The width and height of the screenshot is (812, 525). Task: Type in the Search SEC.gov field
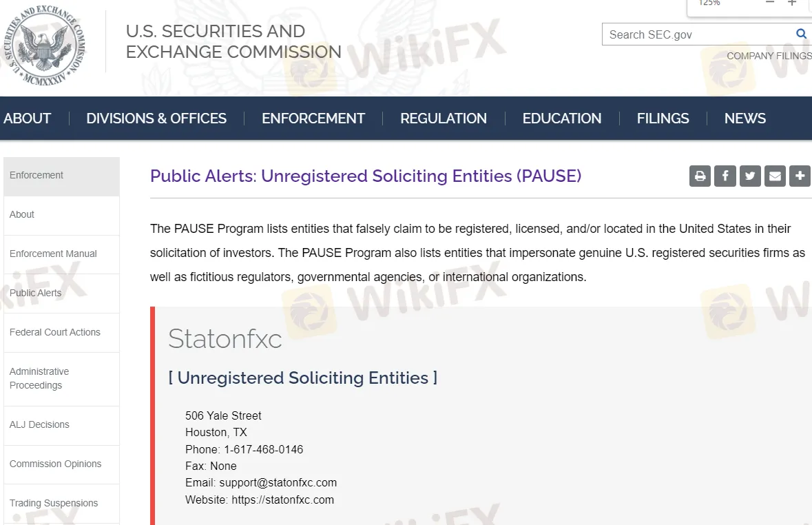[x=696, y=34]
